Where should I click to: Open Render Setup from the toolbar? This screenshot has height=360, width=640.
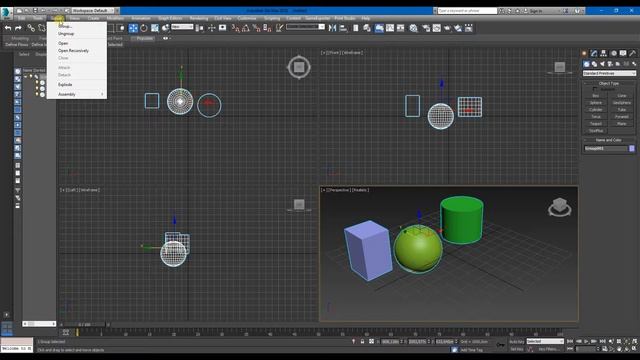[426, 28]
